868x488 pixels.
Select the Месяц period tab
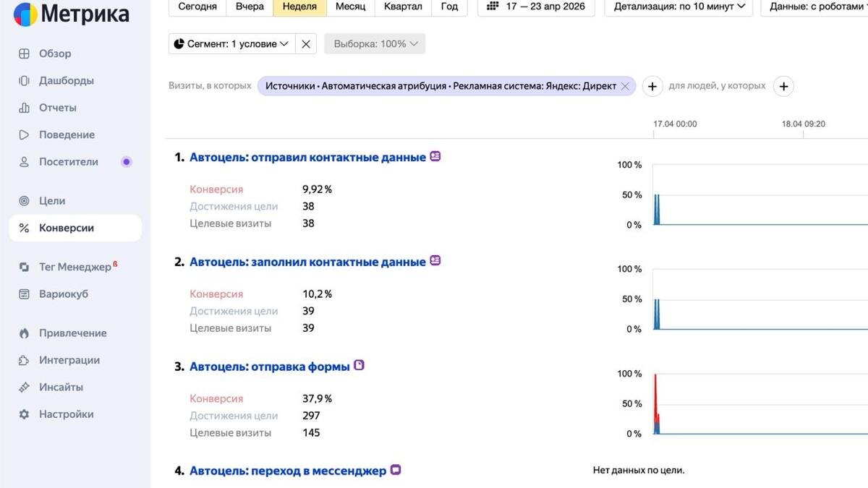[350, 7]
